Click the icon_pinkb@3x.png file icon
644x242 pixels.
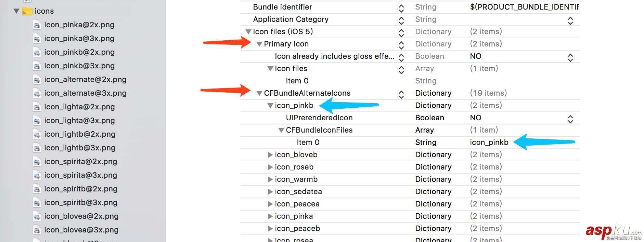37,66
